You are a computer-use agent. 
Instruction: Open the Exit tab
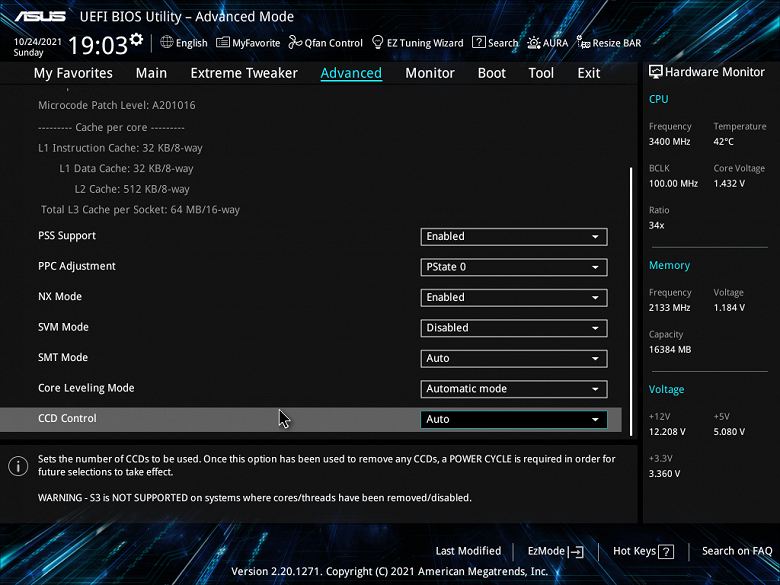pos(588,73)
